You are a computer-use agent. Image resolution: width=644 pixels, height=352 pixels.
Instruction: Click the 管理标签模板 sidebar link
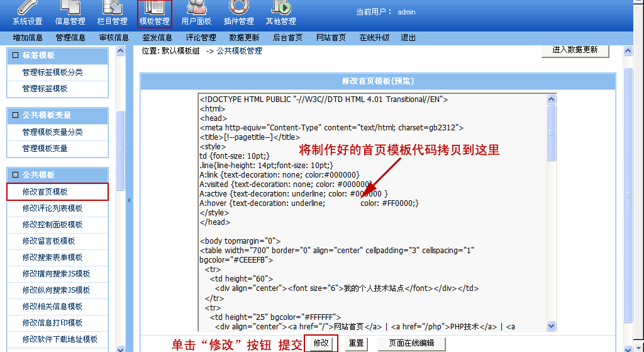pyautogui.click(x=45, y=89)
